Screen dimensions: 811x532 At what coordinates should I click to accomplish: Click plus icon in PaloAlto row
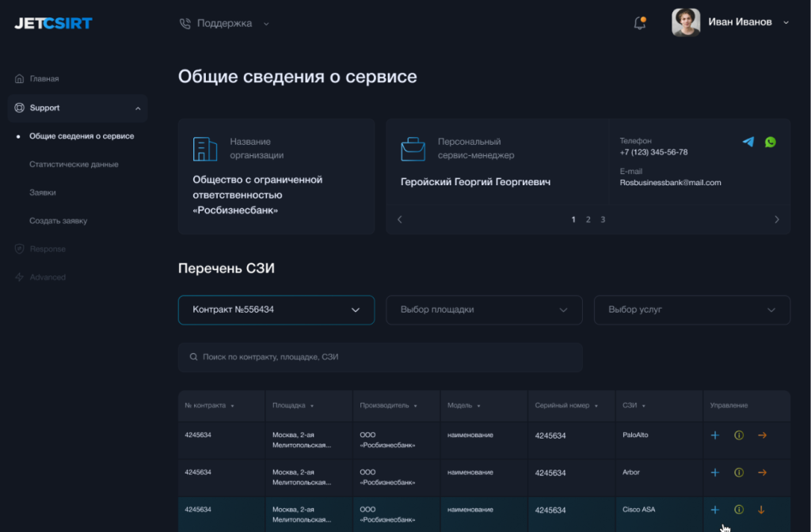(714, 435)
